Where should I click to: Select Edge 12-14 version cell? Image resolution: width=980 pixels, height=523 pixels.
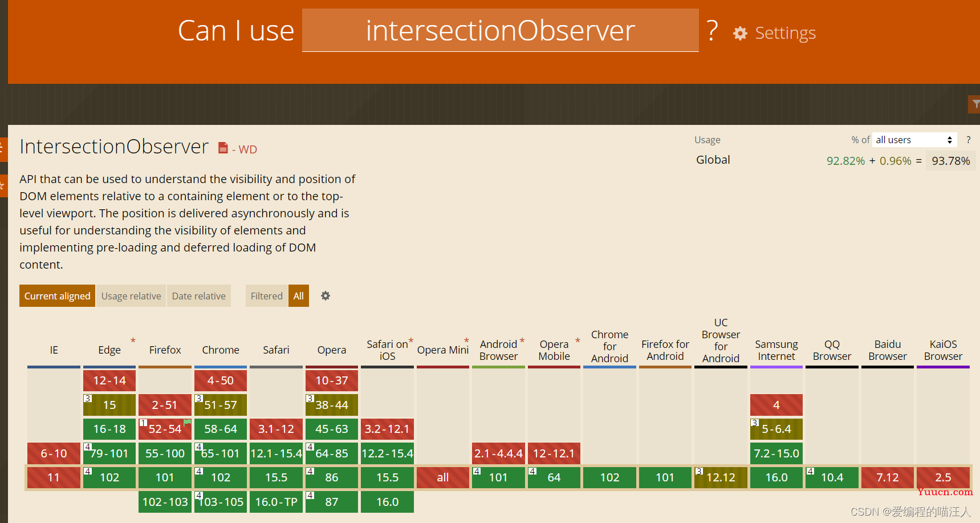click(x=109, y=380)
